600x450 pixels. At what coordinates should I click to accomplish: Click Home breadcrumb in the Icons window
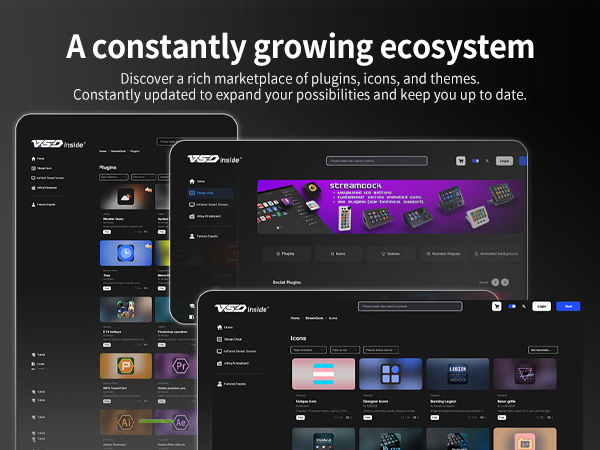click(x=295, y=318)
